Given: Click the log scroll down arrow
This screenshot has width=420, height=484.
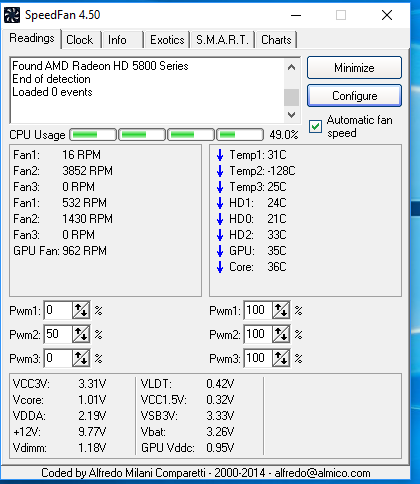Looking at the screenshot, I should point(291,115).
